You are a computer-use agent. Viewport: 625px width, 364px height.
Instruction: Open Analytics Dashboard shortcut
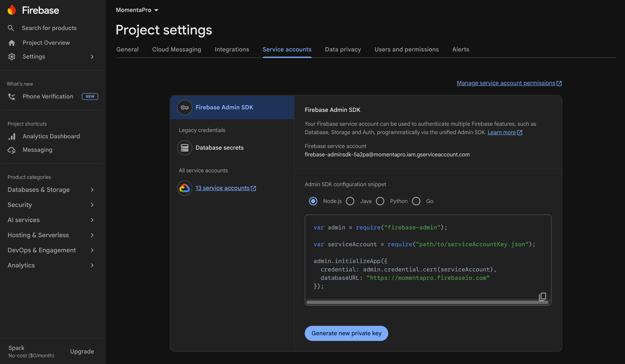tap(51, 136)
